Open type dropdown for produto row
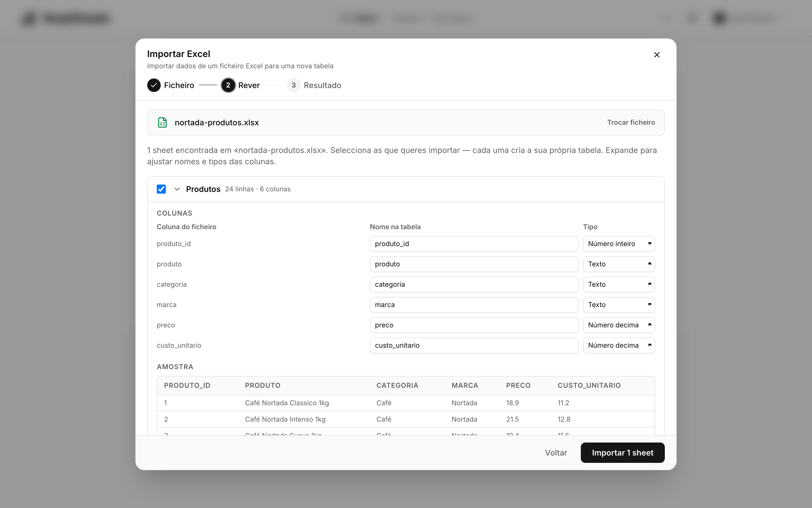The height and width of the screenshot is (508, 812). 619,264
